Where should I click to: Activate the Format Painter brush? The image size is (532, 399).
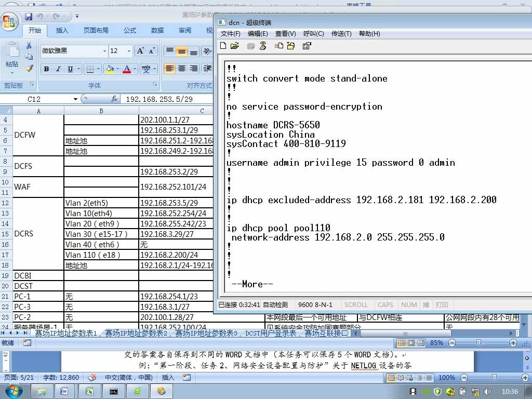[29, 68]
